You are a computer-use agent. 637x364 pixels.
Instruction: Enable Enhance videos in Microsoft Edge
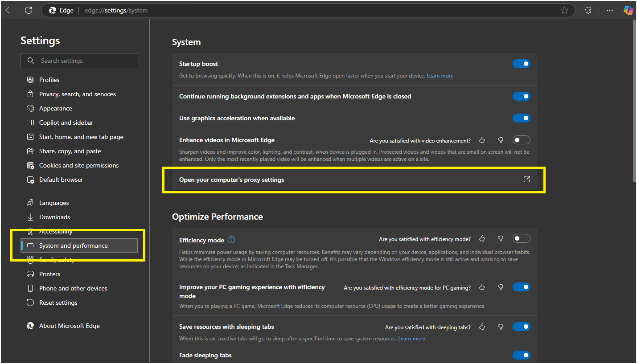522,139
